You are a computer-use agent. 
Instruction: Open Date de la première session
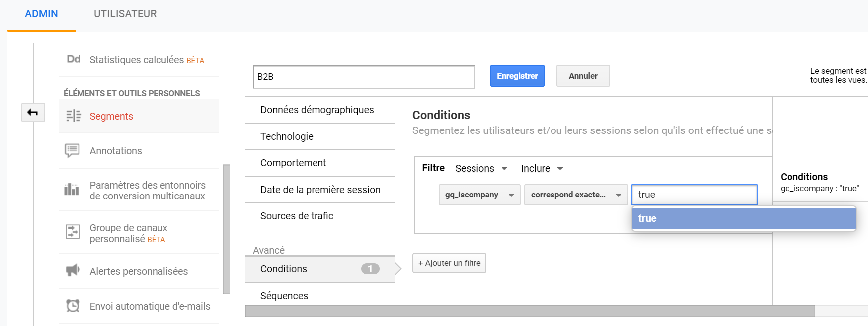click(x=320, y=190)
